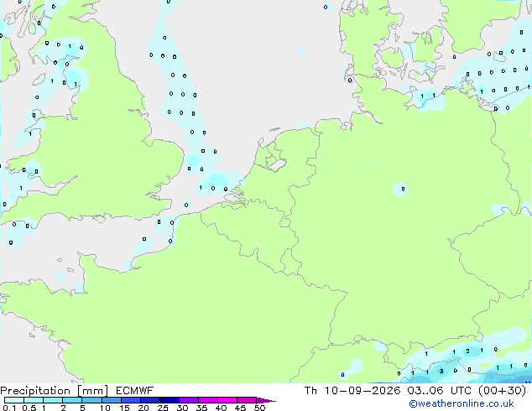
Task: Choose the 45 to 50 mm swatch
Action: tap(247, 400)
